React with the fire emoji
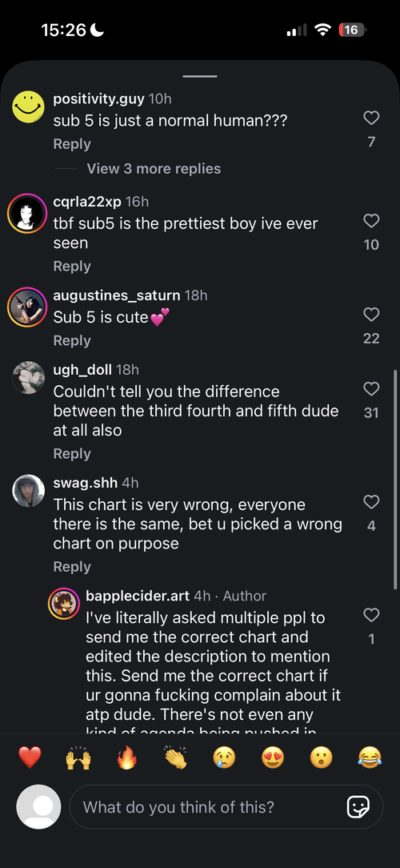Image resolution: width=400 pixels, height=868 pixels. point(126,757)
